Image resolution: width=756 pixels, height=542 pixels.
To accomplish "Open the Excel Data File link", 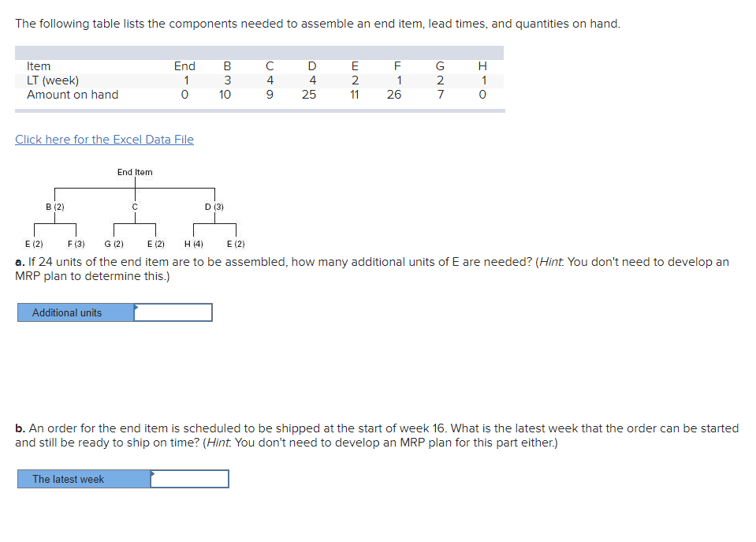I will (104, 139).
